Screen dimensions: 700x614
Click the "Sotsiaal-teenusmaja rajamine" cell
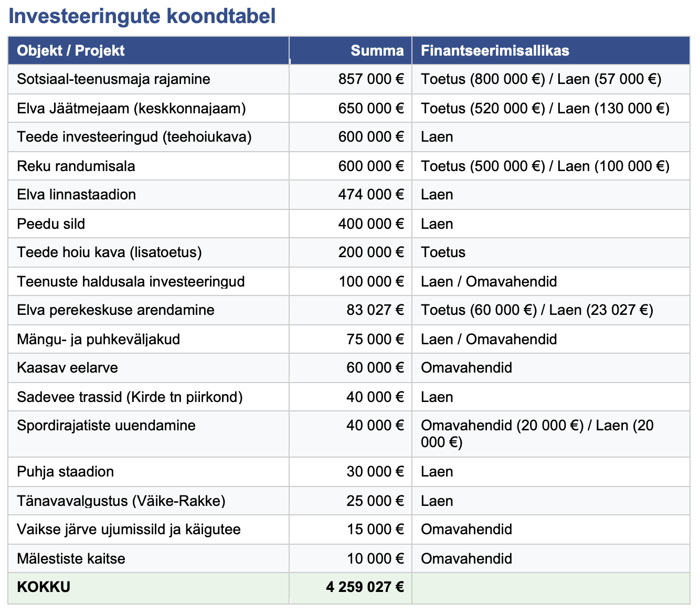tap(113, 79)
